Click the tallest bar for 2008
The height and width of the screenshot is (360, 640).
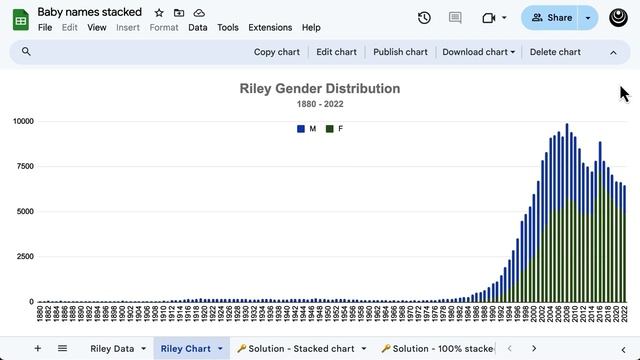click(567, 213)
